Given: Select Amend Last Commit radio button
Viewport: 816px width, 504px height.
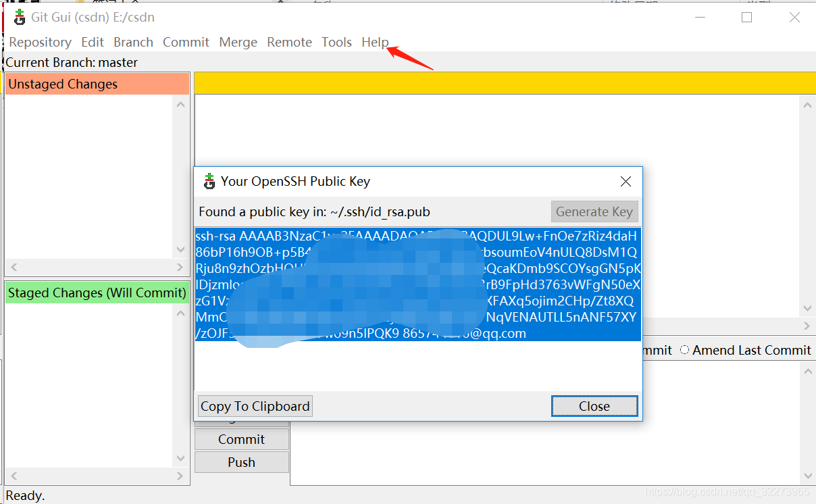Looking at the screenshot, I should point(685,350).
